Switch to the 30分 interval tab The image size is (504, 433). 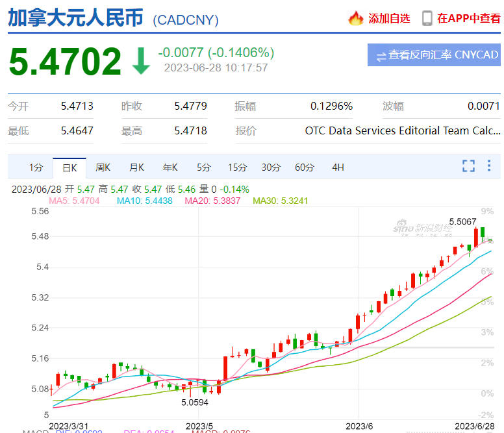click(271, 167)
